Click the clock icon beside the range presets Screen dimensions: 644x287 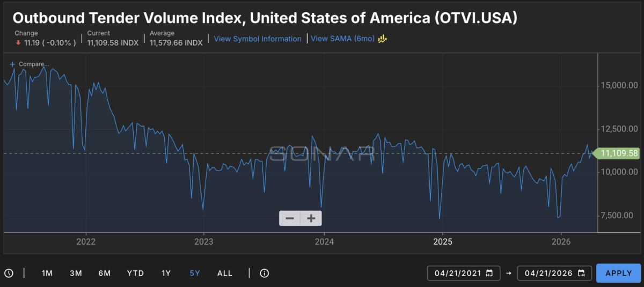click(x=9, y=273)
